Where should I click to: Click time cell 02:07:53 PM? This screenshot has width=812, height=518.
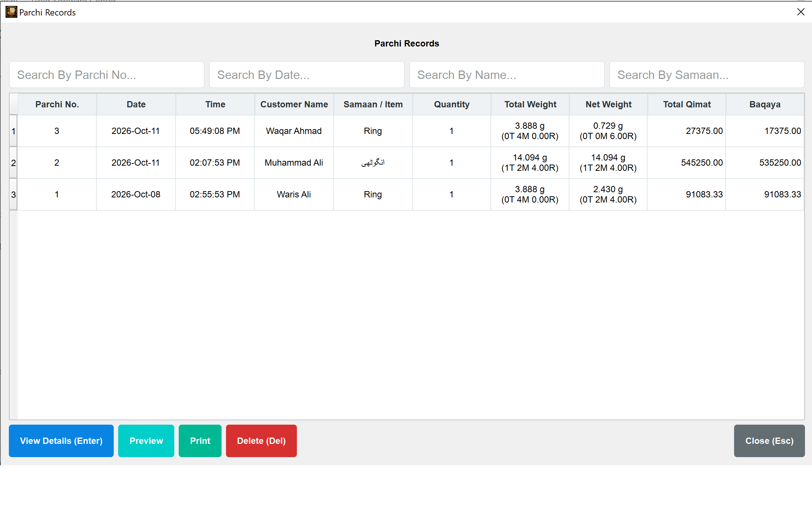[215, 163]
